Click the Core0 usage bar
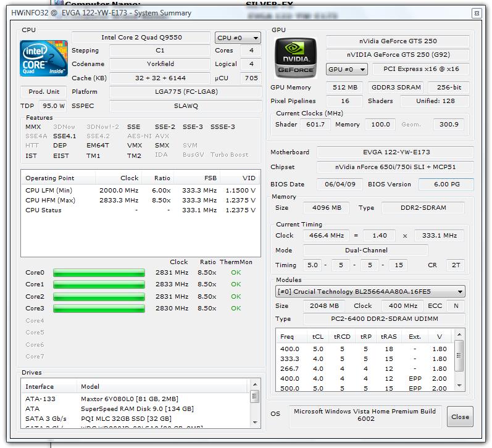This screenshot has height=448, width=492. (99, 273)
